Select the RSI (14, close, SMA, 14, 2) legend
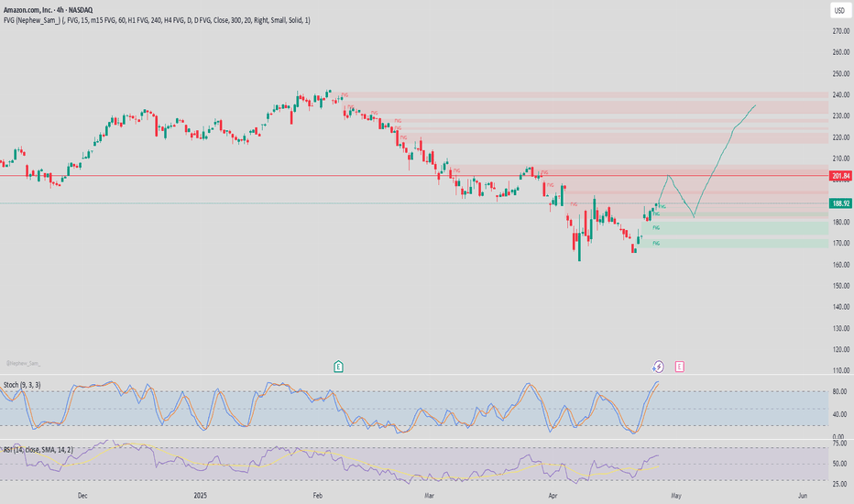 click(38, 450)
